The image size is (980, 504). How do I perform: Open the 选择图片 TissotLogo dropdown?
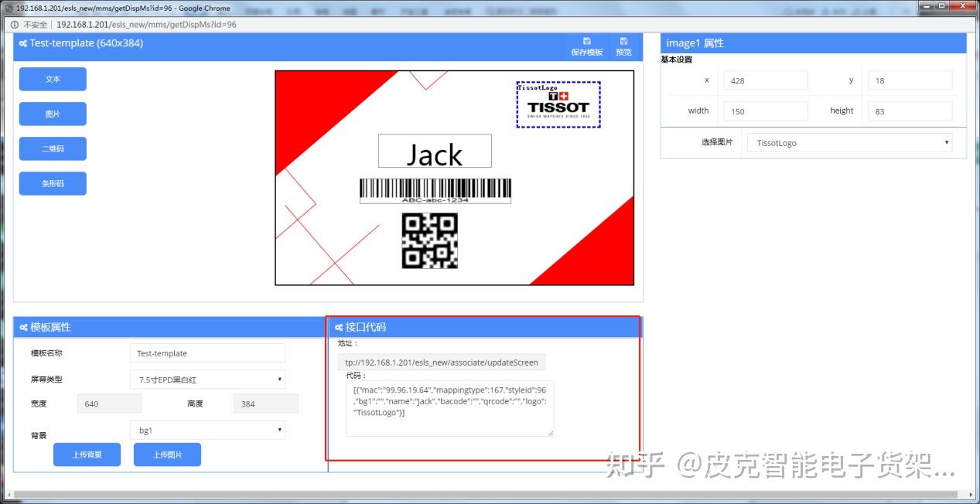(x=849, y=143)
